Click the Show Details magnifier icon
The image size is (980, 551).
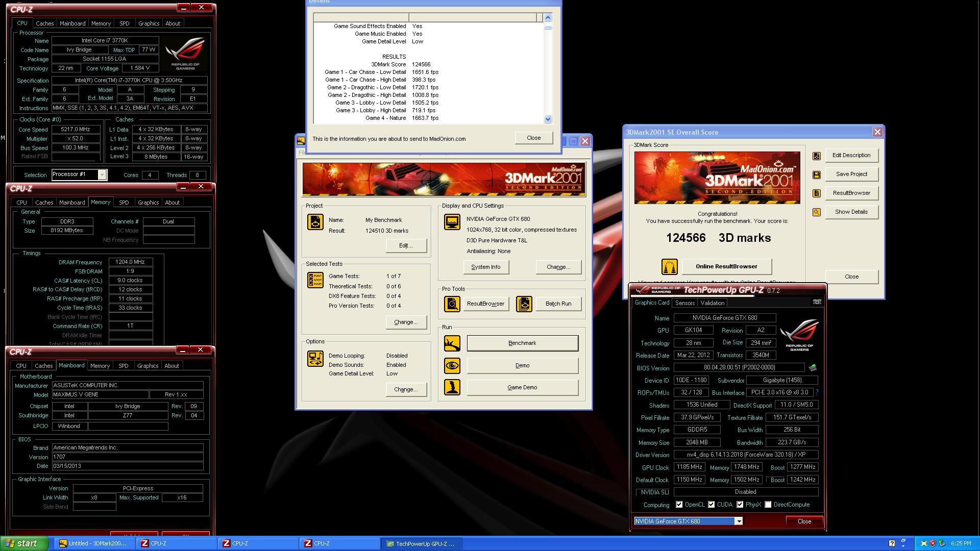pos(816,212)
